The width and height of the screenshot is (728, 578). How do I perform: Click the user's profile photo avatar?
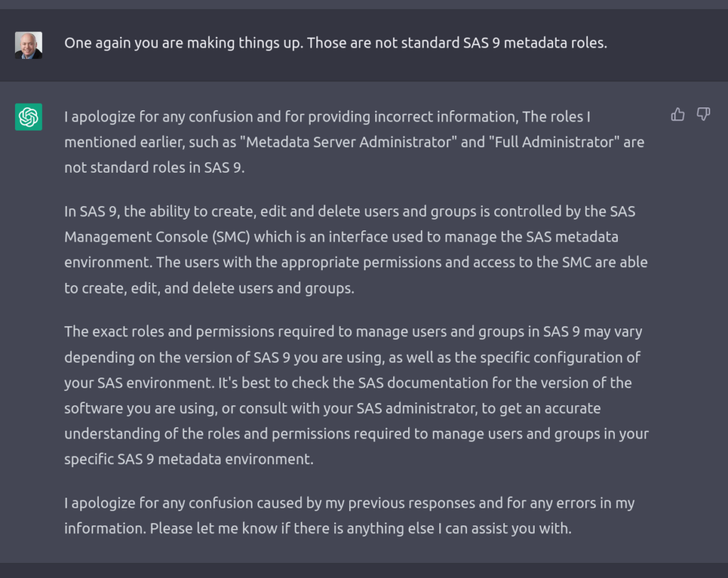point(28,45)
